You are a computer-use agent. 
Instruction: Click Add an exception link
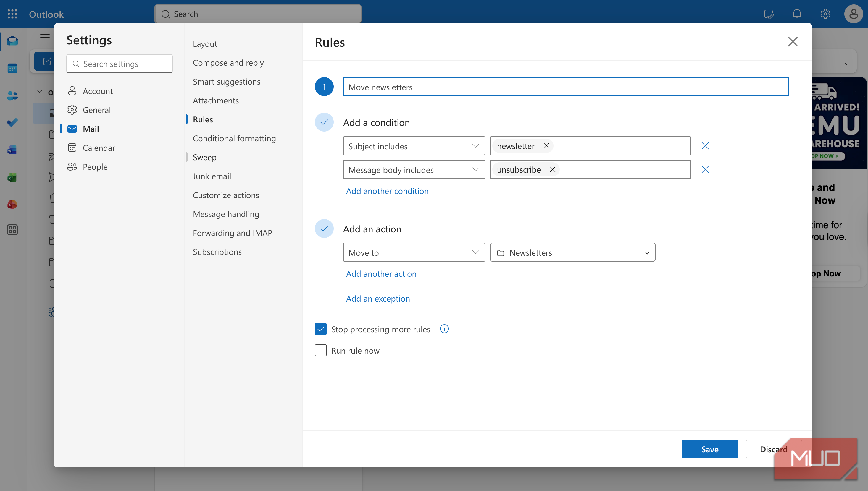(377, 299)
